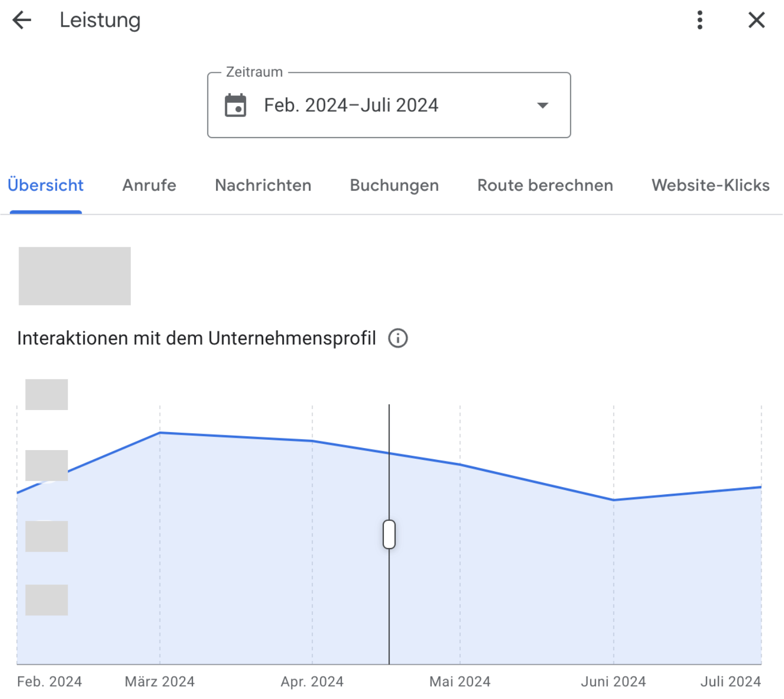The width and height of the screenshot is (784, 699).
Task: Click the März 2024 axis label
Action: click(x=160, y=682)
